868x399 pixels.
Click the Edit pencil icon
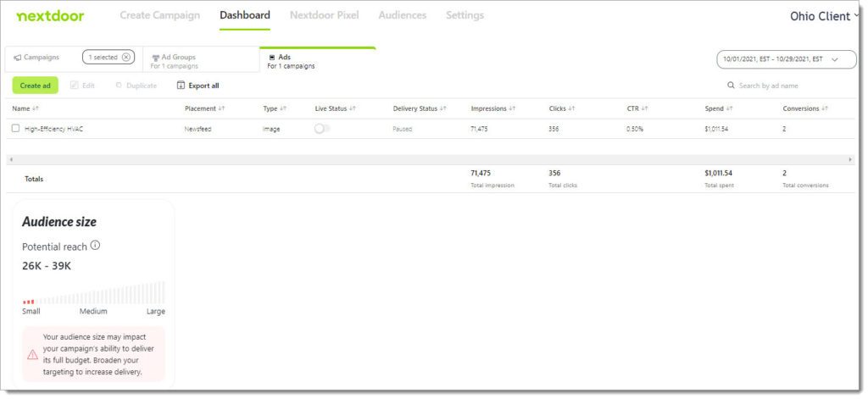point(75,86)
